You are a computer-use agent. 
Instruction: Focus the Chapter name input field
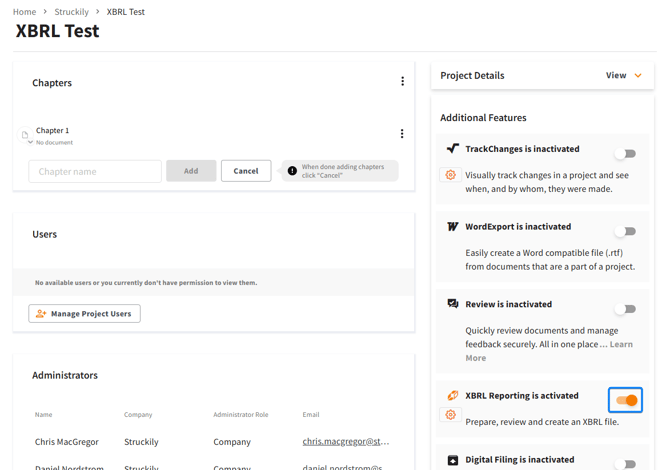[x=95, y=171]
